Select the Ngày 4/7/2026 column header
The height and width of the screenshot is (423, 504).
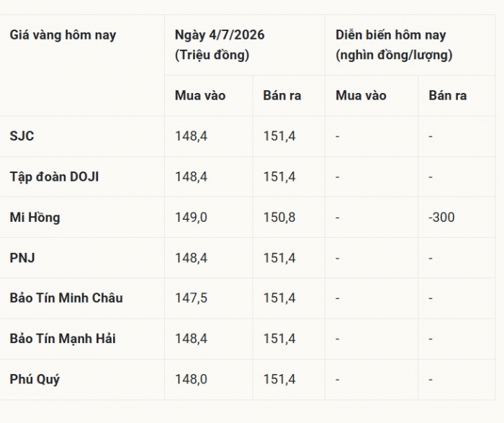(220, 45)
